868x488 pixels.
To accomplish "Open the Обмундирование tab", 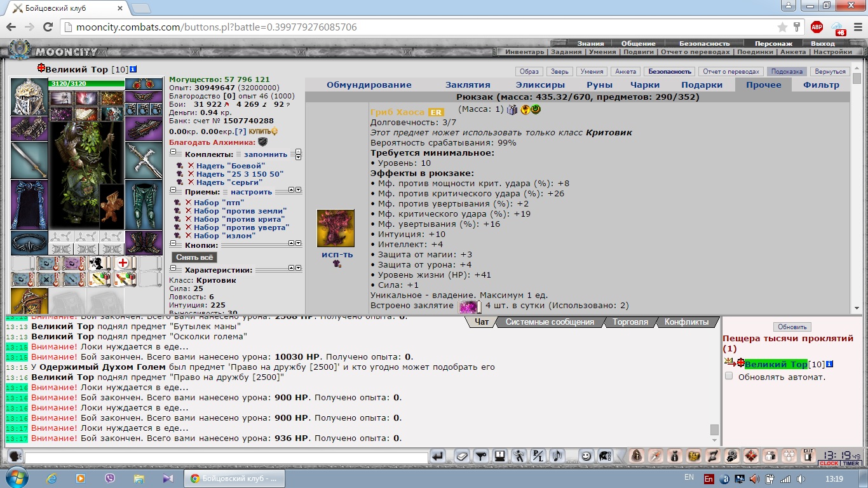I will pos(369,85).
